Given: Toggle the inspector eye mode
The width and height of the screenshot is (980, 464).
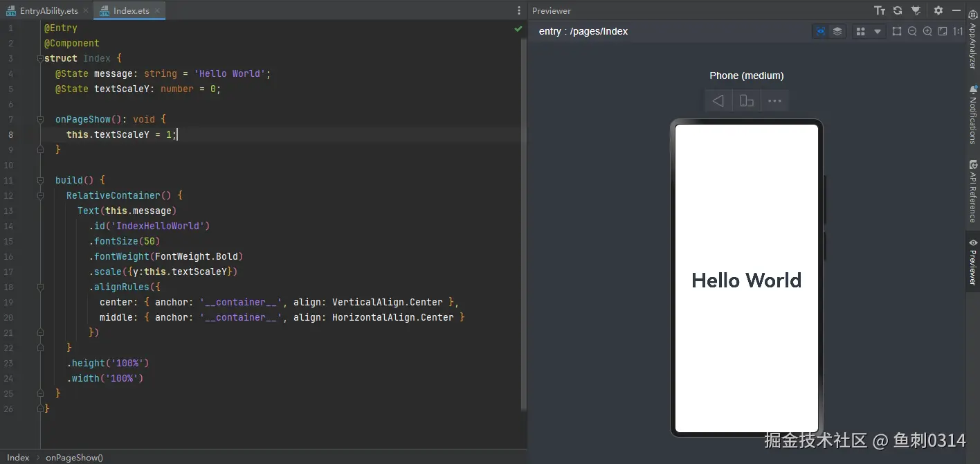Looking at the screenshot, I should point(821,31).
